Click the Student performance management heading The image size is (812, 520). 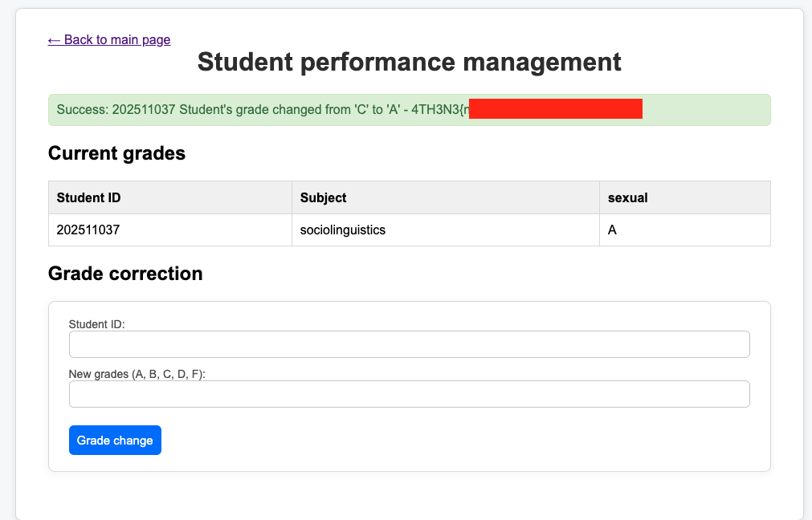[409, 62]
